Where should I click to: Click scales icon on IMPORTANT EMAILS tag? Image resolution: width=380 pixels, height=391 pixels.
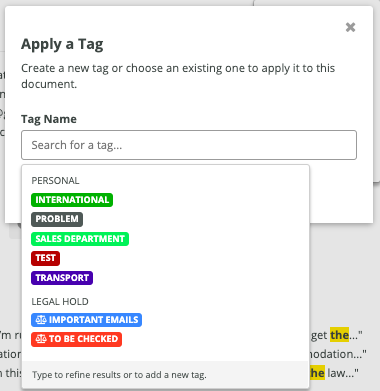click(41, 320)
